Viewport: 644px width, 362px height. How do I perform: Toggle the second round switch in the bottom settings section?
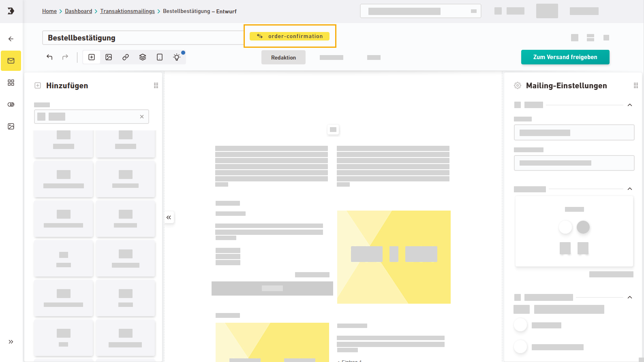click(x=520, y=347)
